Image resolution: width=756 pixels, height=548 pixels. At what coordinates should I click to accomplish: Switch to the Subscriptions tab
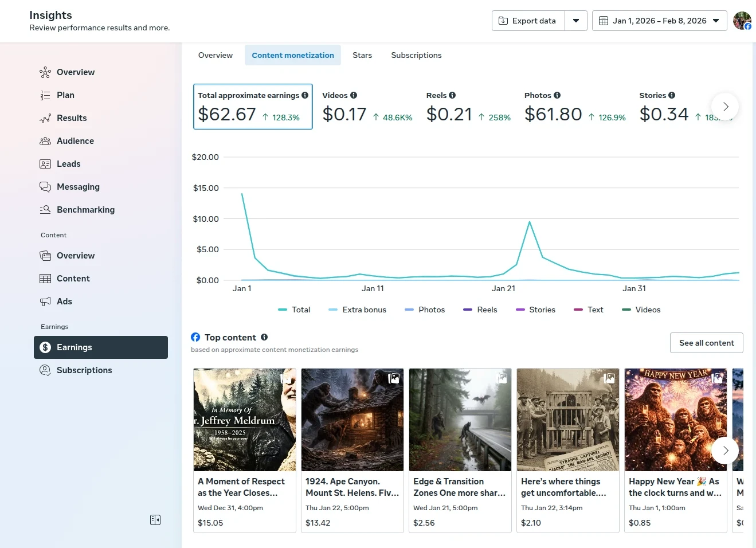[x=416, y=55]
